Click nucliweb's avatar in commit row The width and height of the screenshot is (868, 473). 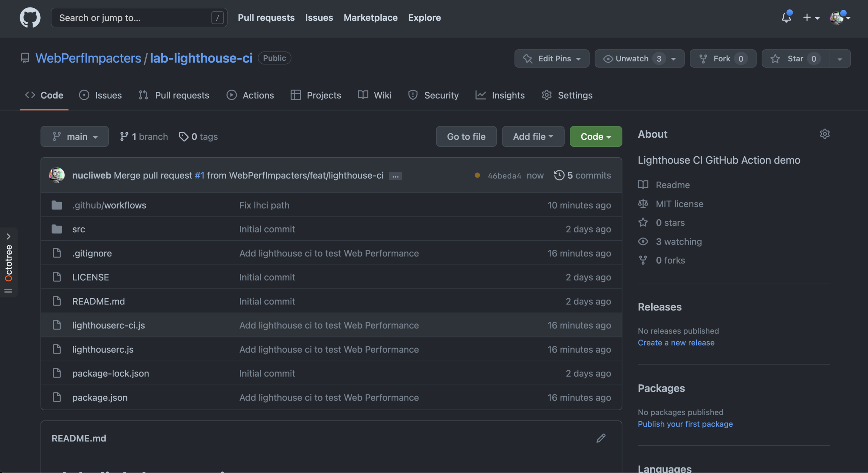(x=57, y=175)
